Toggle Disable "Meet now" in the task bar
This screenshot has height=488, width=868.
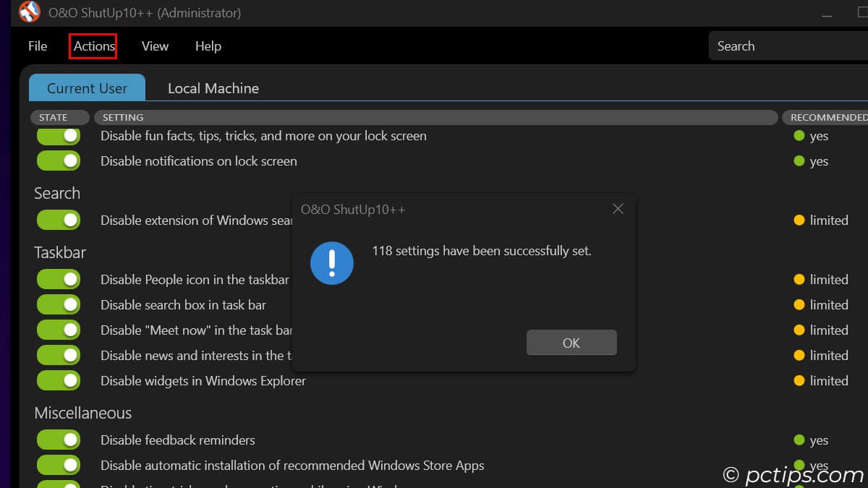click(x=59, y=330)
